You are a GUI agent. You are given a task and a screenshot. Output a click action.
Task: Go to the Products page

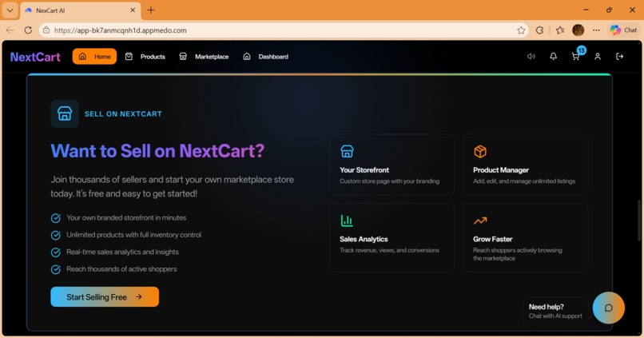click(145, 57)
